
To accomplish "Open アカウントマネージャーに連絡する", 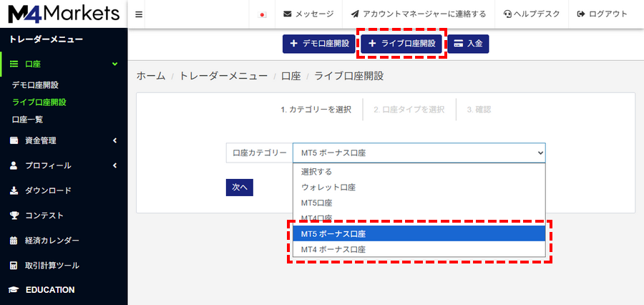I will (419, 14).
